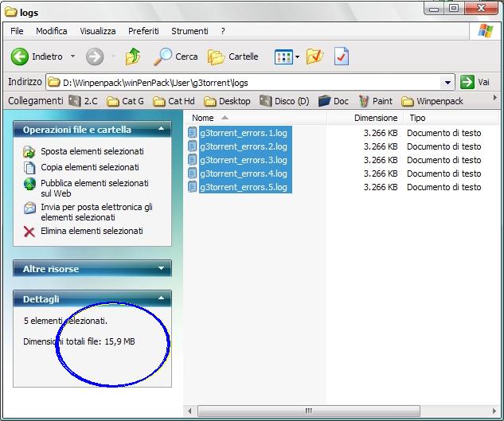Open the Preferiti menu
The image size is (504, 421).
(143, 31)
